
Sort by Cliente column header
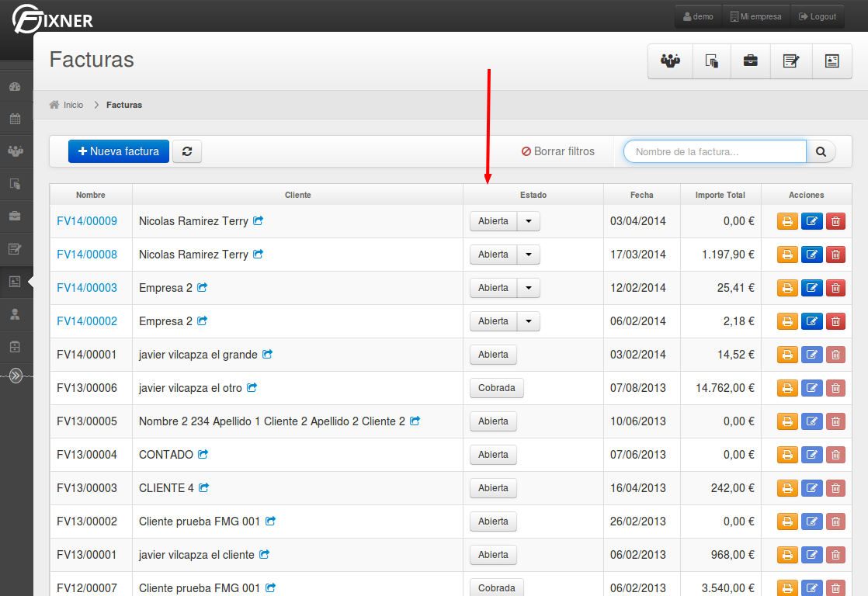coord(298,195)
